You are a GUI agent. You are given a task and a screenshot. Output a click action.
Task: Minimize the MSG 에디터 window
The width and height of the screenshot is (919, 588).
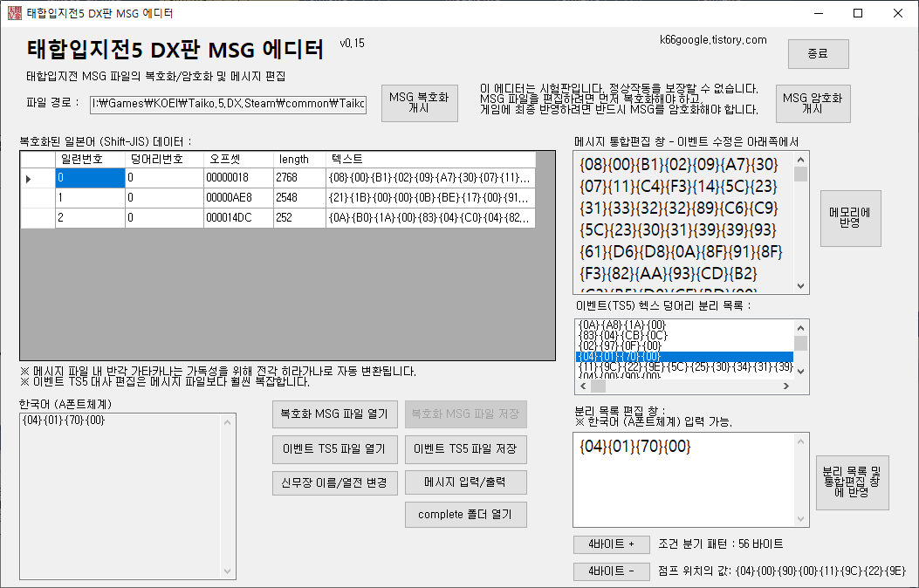(819, 13)
